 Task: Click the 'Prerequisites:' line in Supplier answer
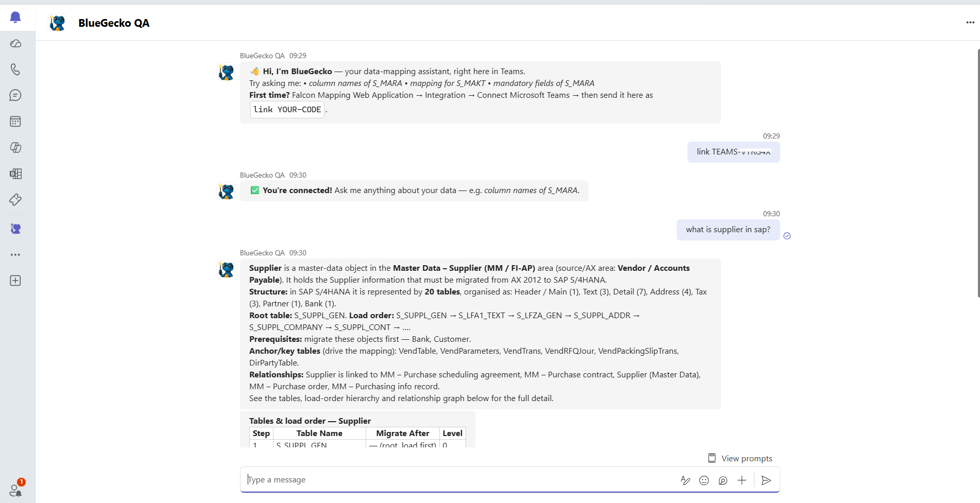click(x=360, y=339)
